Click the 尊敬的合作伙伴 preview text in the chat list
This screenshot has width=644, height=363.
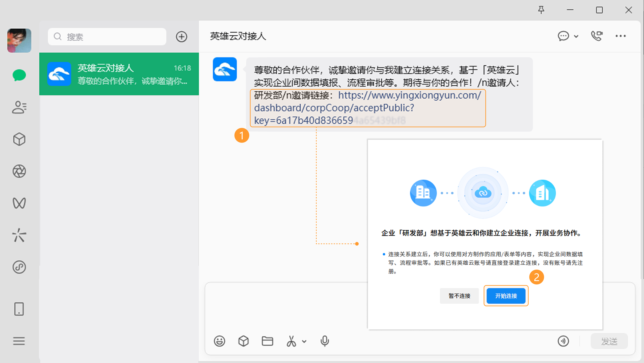(132, 81)
